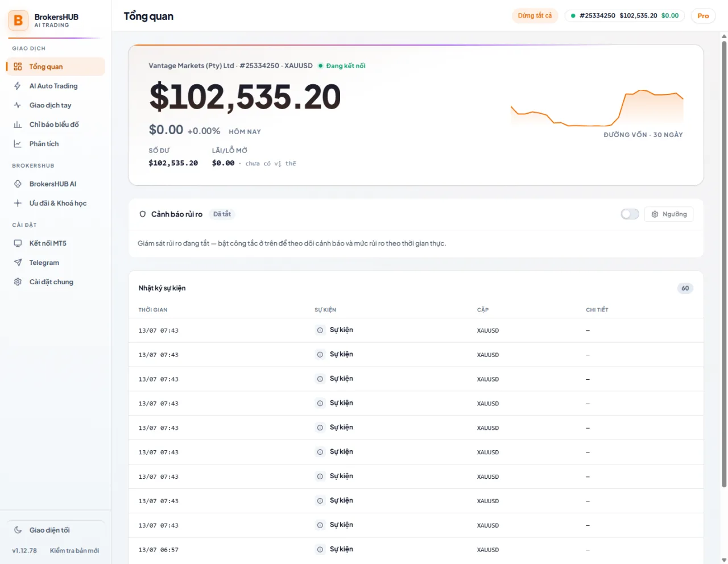Click the info icon in the 13/07 06:57 event row
Viewport: 728px width, 564px height.
[x=320, y=550]
